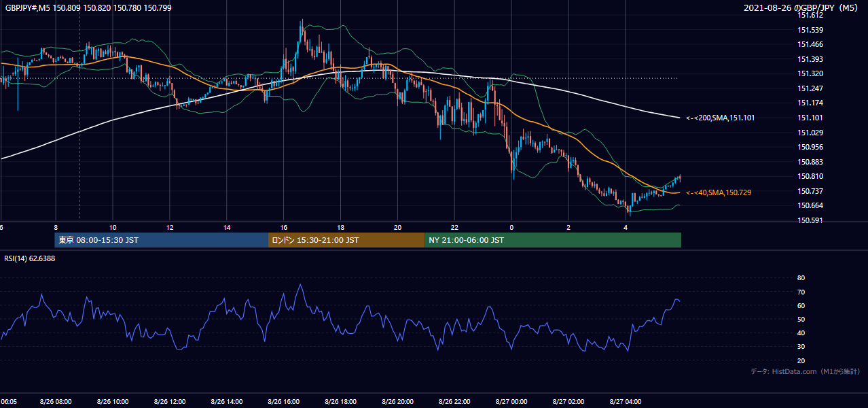Screen dimensions: 868x408
Task: Click the データ: HistData.com source credit
Action: point(806,372)
